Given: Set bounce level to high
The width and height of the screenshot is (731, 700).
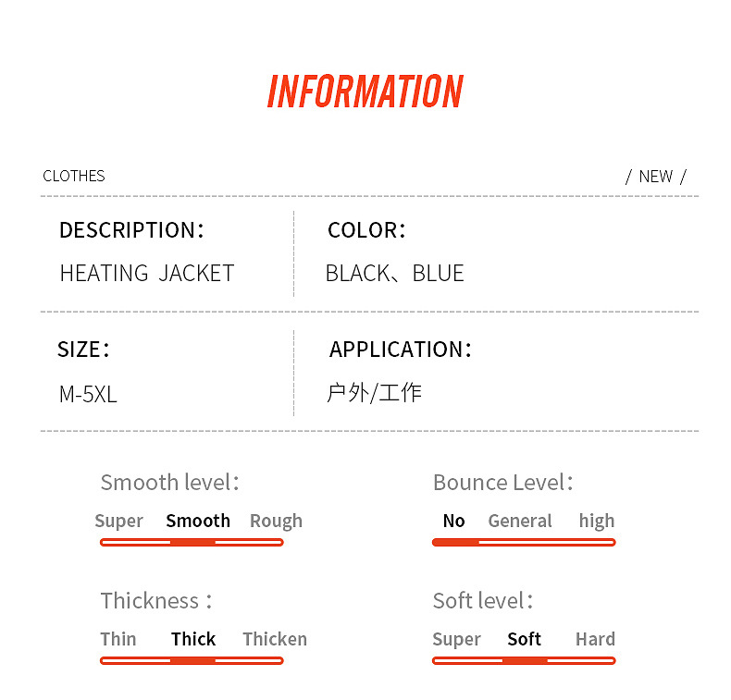Looking at the screenshot, I should tap(597, 521).
